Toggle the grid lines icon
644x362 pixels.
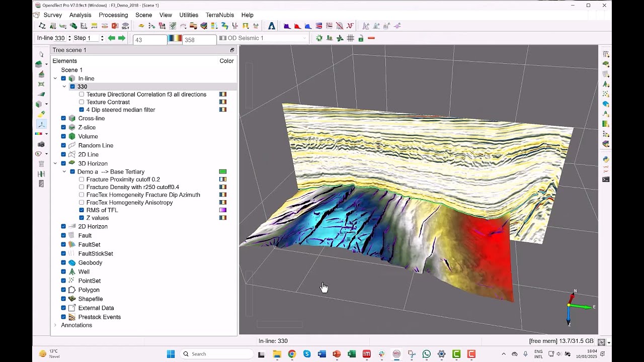tap(351, 38)
